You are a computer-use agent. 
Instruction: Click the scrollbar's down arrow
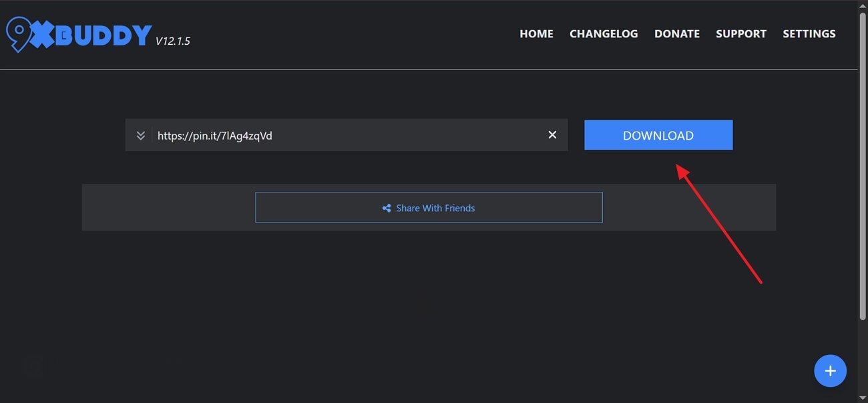[x=863, y=398]
